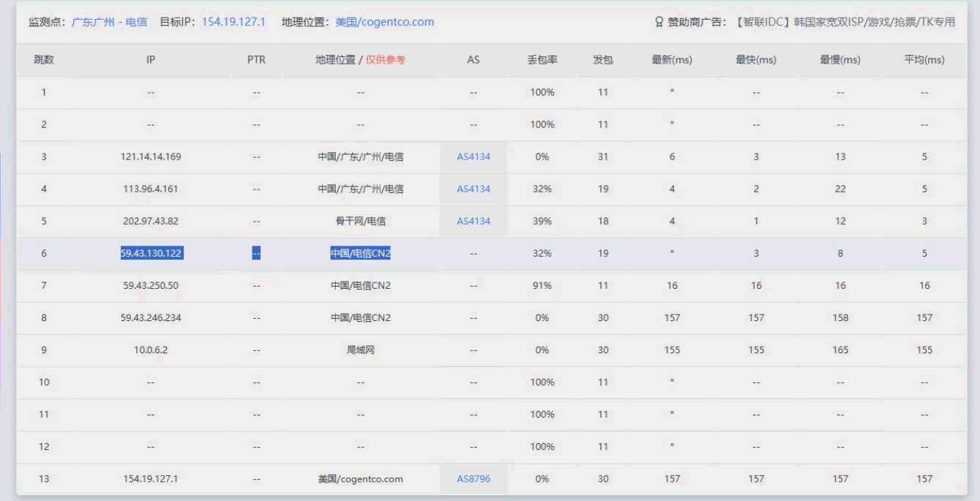The image size is (980, 501).
Task: Click the PTR column header
Action: [256, 60]
